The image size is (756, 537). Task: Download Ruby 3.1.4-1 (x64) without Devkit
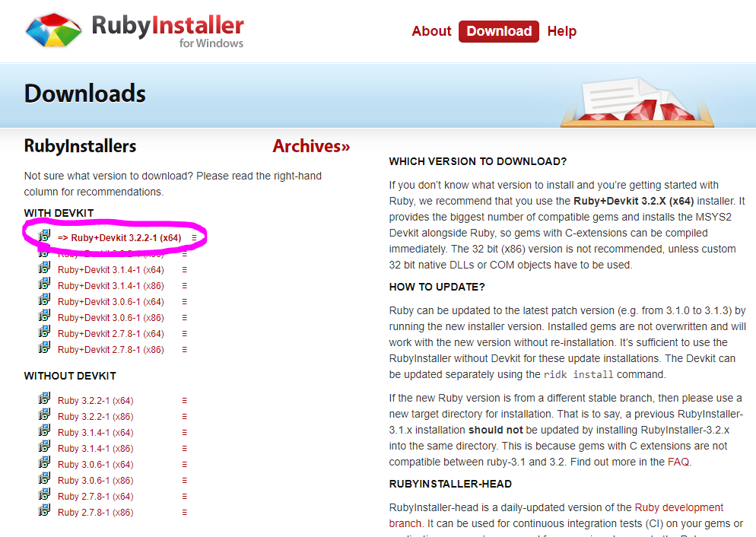[x=96, y=432]
